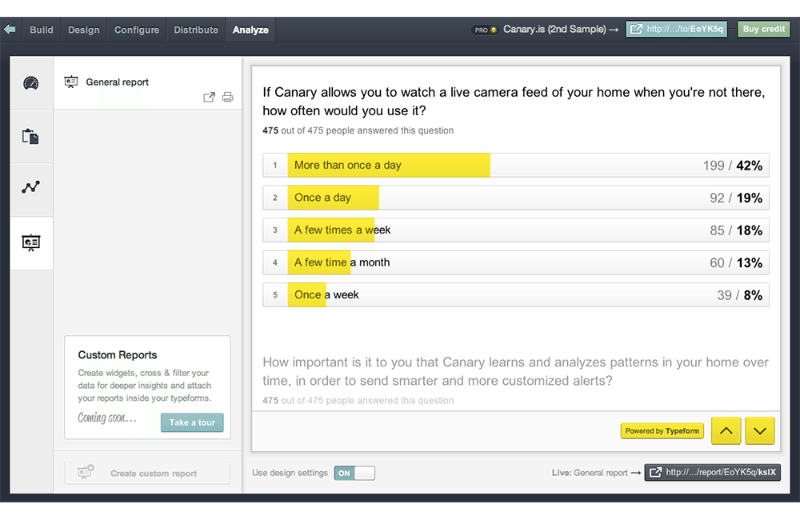Open the clipboard responses icon

coord(31,136)
